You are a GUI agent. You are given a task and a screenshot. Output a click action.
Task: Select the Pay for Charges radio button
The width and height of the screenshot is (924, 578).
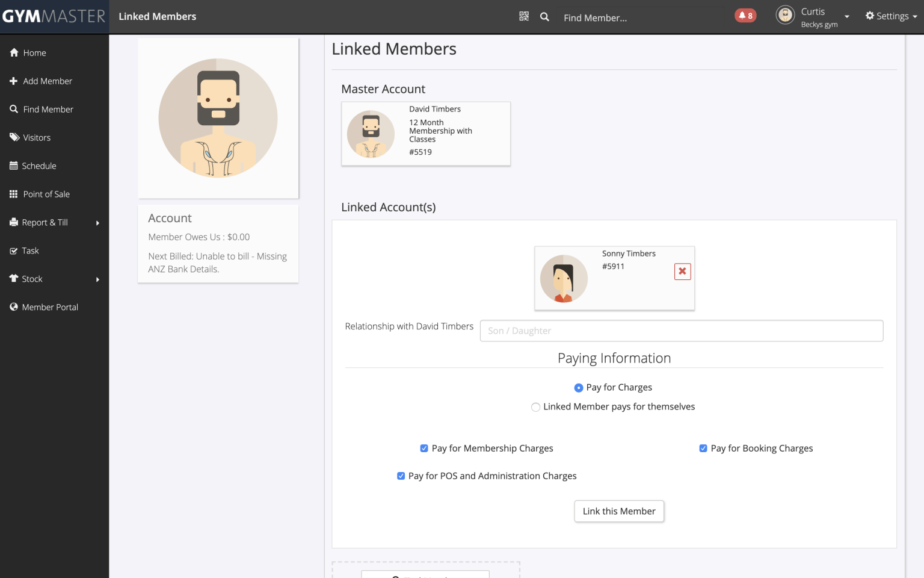579,388
